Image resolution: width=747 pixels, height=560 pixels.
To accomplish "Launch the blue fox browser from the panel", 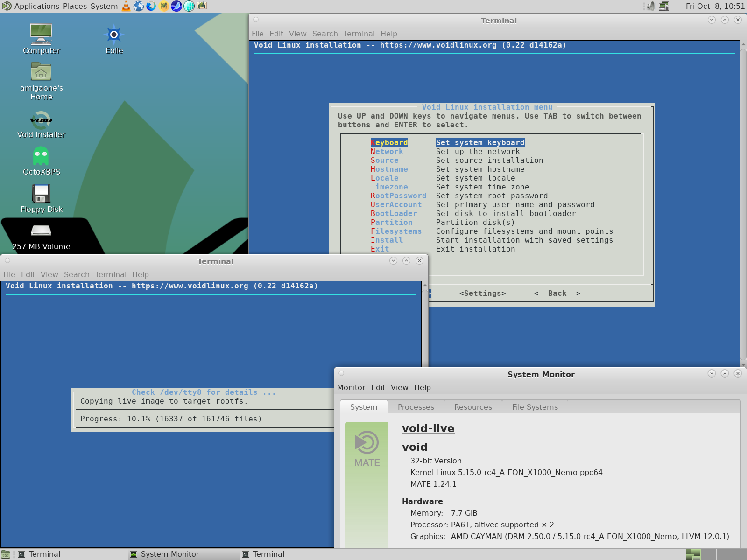I will (x=151, y=6).
